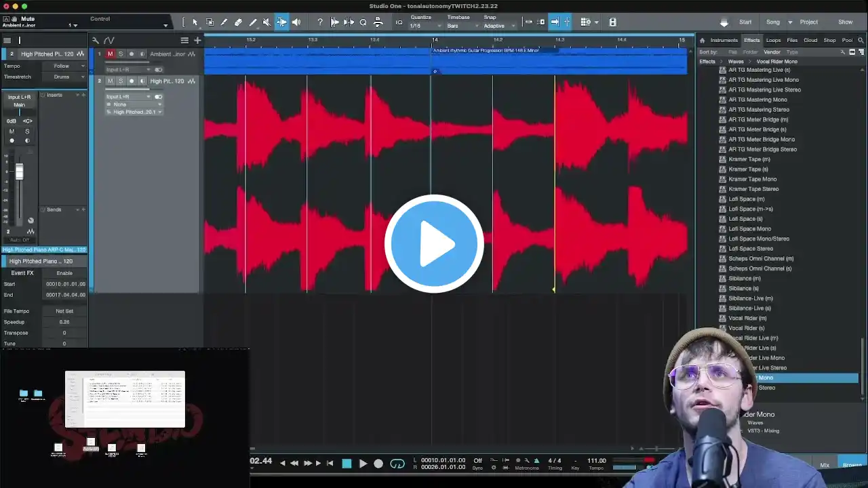Mute track 2 High Pitched
The width and height of the screenshot is (868, 488).
(110, 81)
